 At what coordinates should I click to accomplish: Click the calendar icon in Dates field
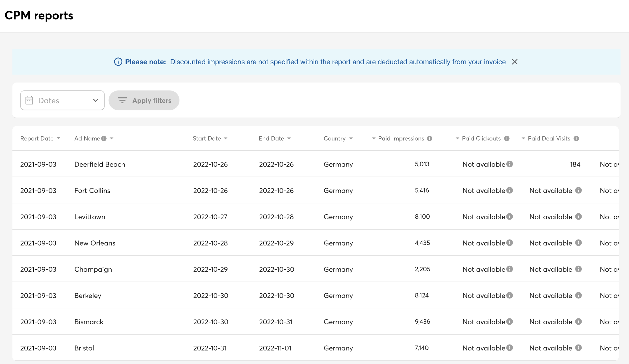(x=29, y=100)
